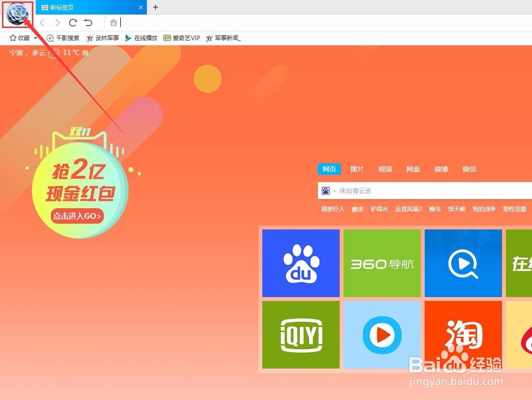The width and height of the screenshot is (532, 400).
Task: Open the light blue play button tile
Action: (382, 335)
